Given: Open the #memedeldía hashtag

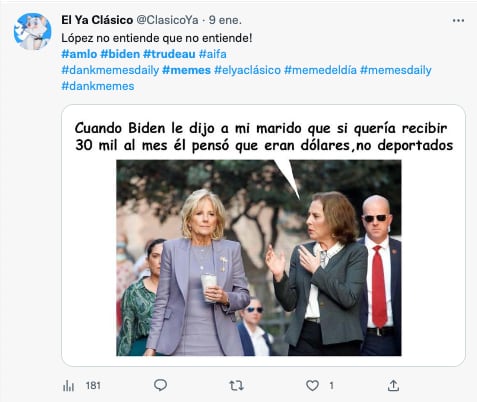Looking at the screenshot, I should (x=320, y=70).
